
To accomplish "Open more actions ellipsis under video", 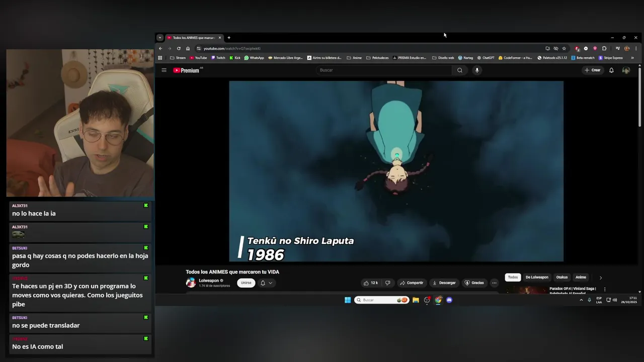I will [x=494, y=283].
